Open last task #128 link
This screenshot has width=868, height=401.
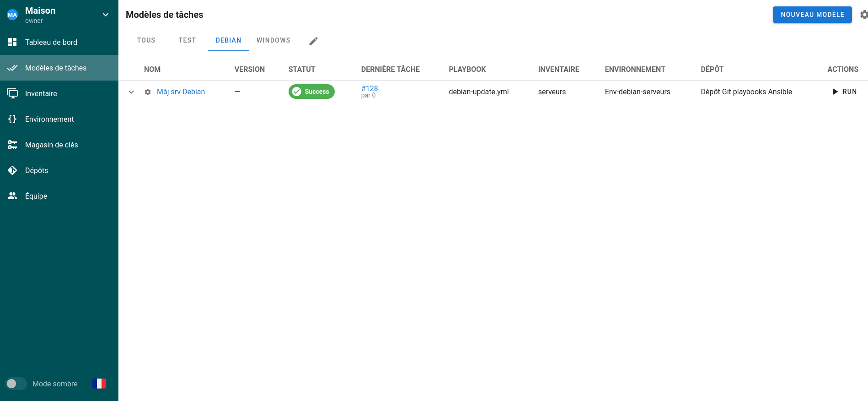tap(370, 88)
